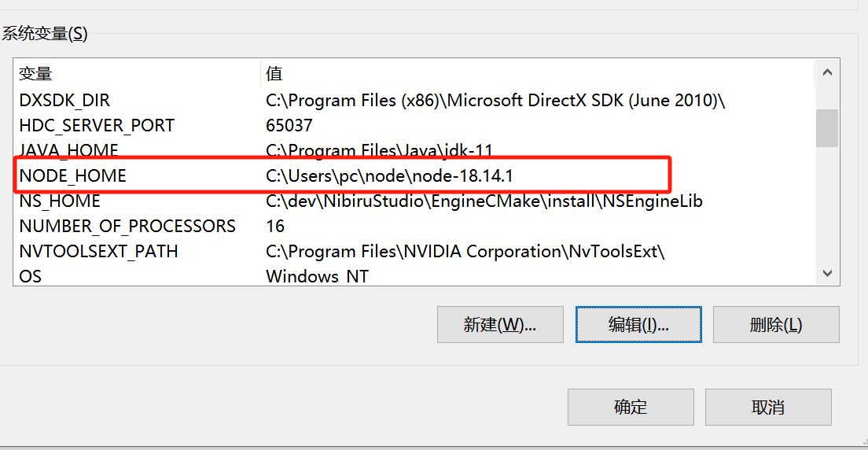Select the NODE_HOME variable row

(x=73, y=176)
